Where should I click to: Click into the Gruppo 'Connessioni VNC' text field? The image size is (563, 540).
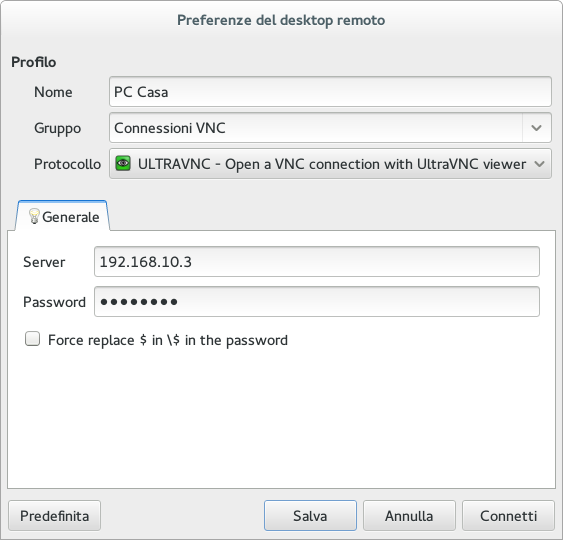(316, 128)
